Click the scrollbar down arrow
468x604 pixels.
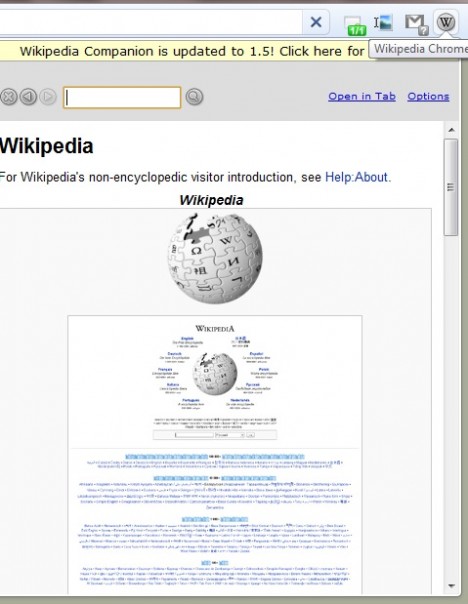[x=451, y=586]
